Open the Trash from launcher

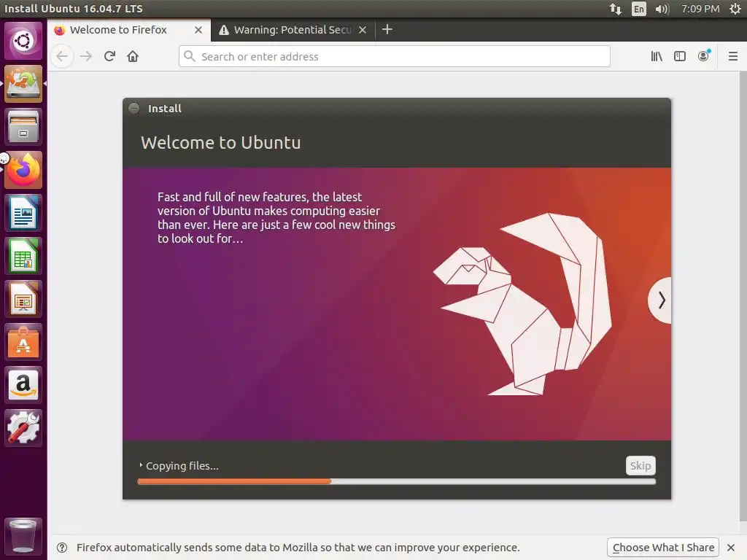pyautogui.click(x=23, y=536)
